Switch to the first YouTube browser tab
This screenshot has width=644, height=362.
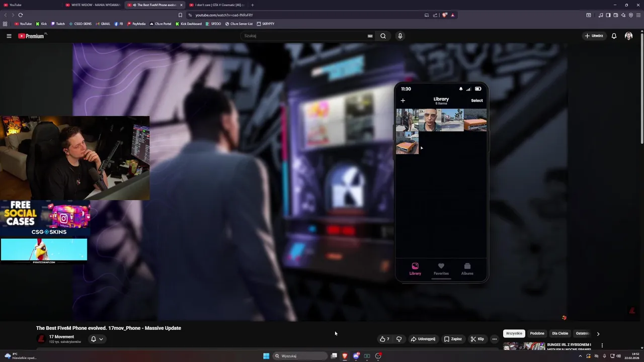(31, 5)
